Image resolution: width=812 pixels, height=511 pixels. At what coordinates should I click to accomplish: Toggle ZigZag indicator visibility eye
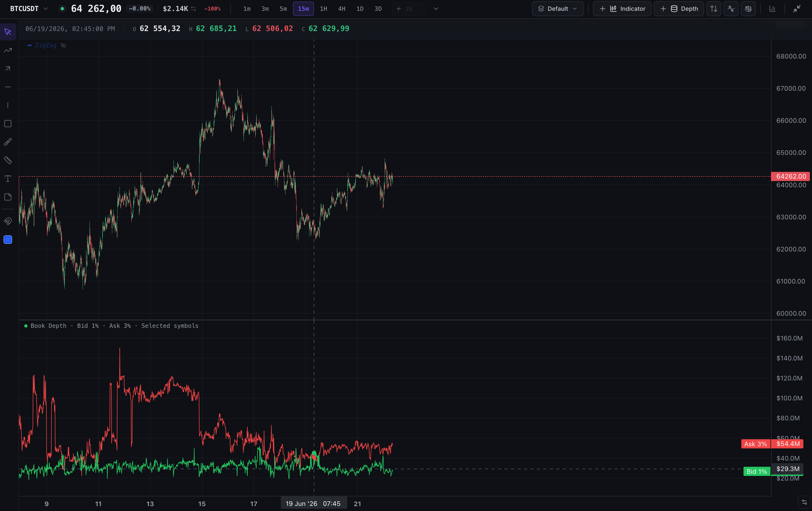pyautogui.click(x=63, y=45)
